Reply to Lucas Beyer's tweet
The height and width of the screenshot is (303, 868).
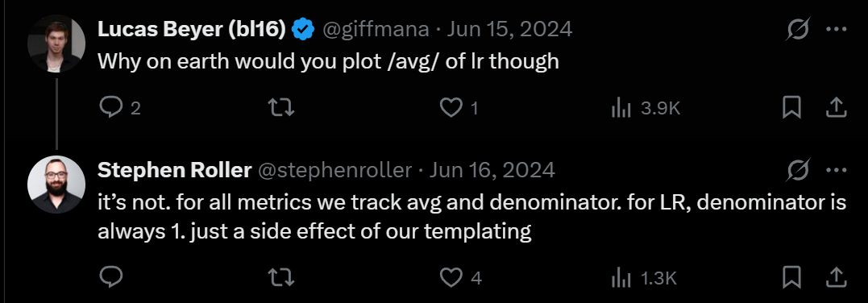(110, 107)
